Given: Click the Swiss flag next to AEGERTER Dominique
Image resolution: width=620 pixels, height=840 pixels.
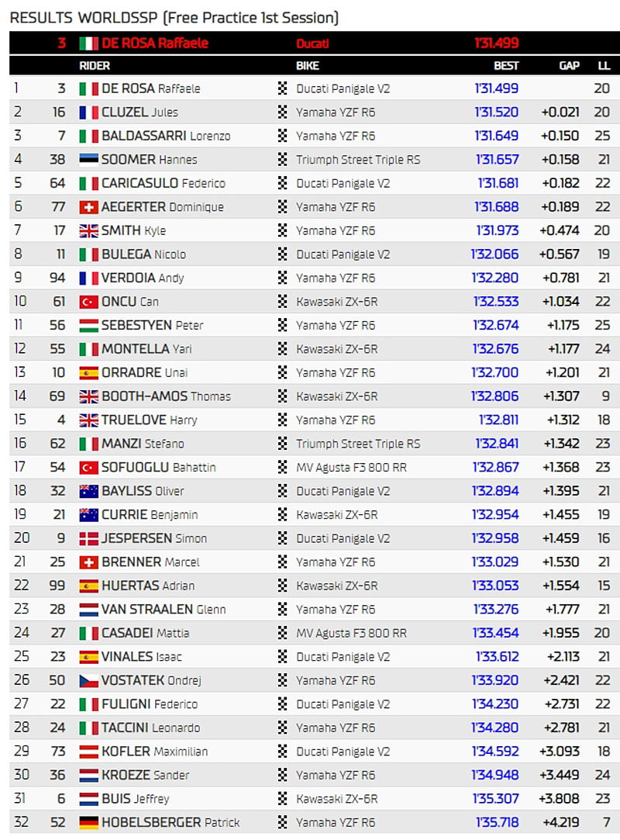Looking at the screenshot, I should pos(88,207).
